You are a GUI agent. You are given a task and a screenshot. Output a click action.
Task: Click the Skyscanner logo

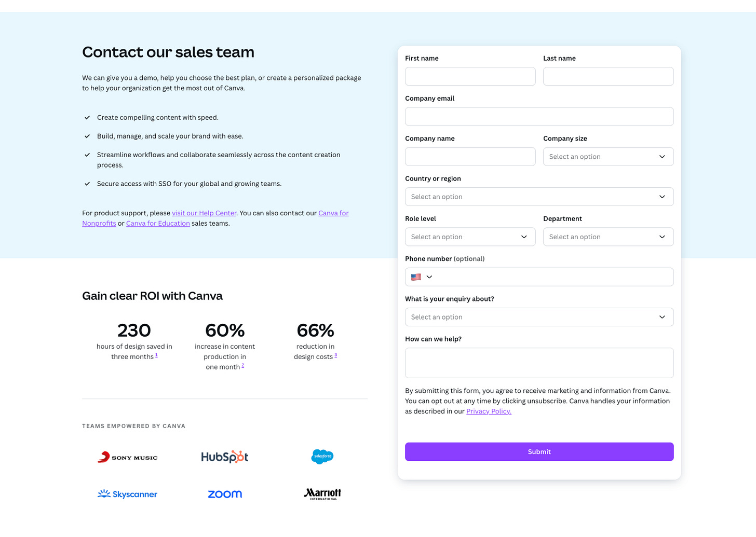click(127, 494)
